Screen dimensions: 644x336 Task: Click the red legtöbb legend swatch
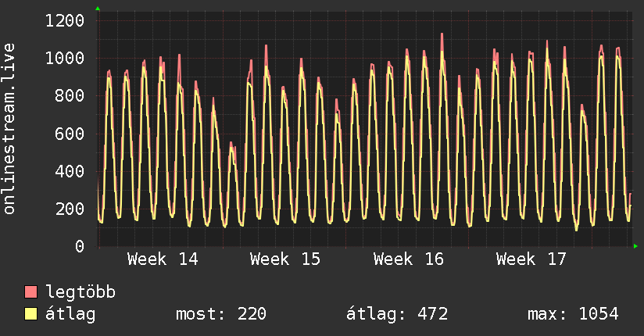click(x=30, y=291)
